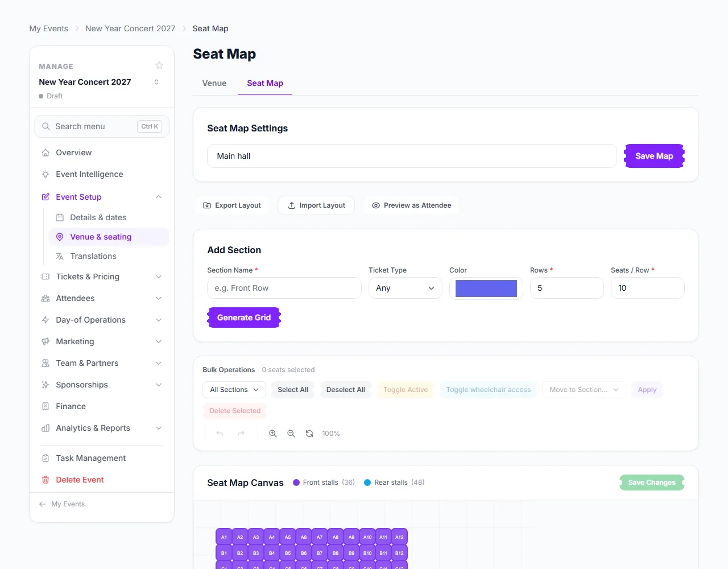728x569 pixels.
Task: Click Deselect All
Action: (x=346, y=390)
